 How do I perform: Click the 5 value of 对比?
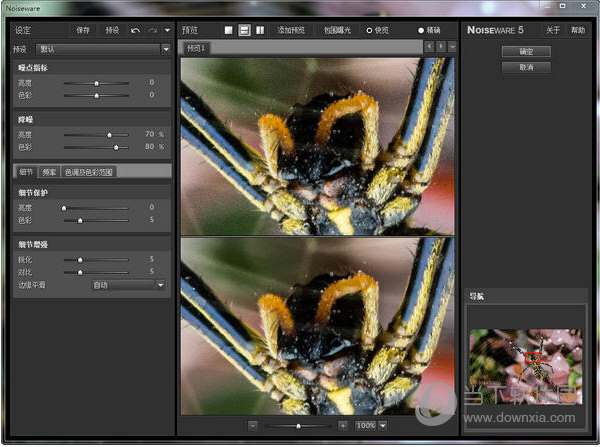click(152, 271)
